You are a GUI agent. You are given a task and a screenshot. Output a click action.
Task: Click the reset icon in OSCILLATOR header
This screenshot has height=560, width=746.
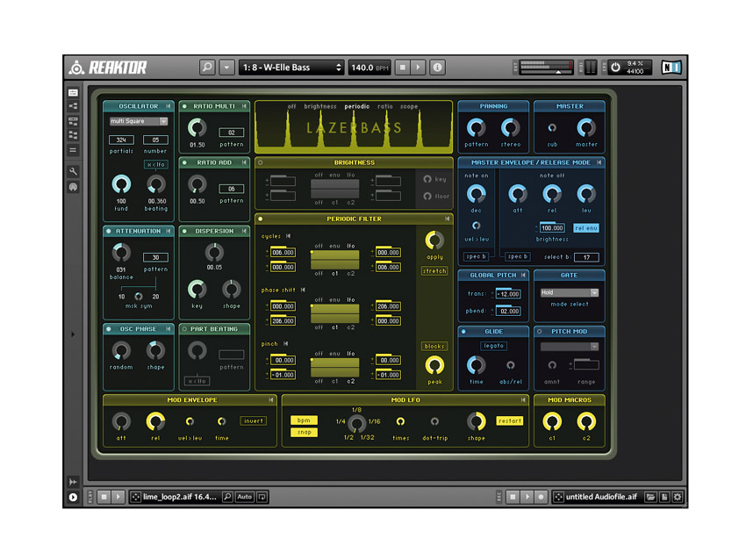pyautogui.click(x=168, y=106)
